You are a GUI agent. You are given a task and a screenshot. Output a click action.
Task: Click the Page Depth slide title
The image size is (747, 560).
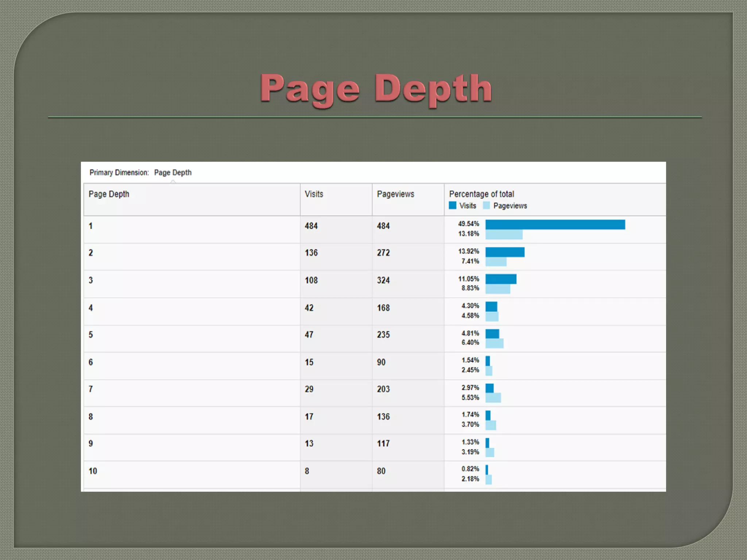[x=376, y=89]
